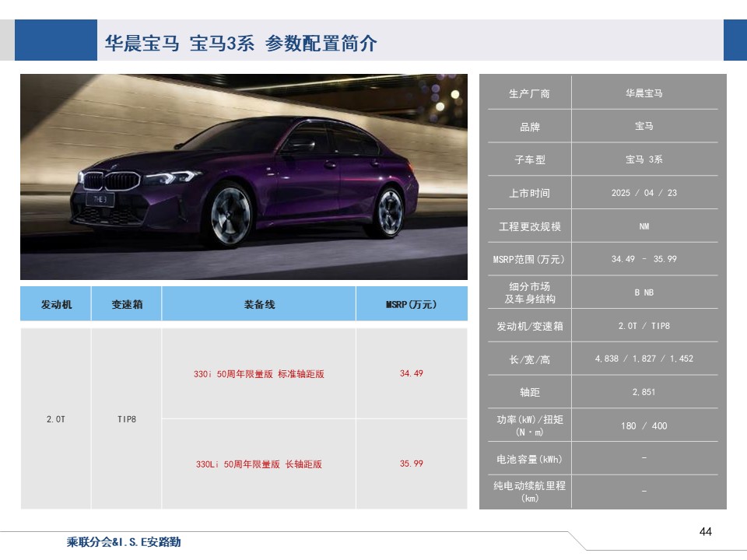Click the 2.0T / TIP8 value
This screenshot has height=560, width=747.
coord(644,326)
